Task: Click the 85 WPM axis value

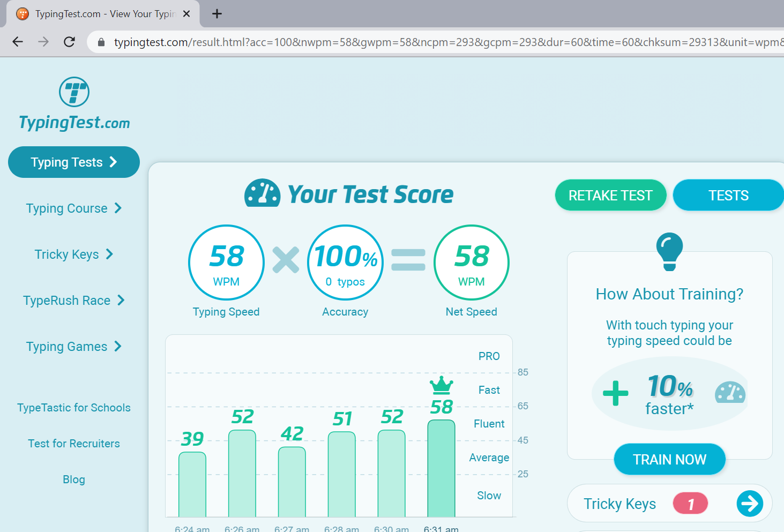Action: click(523, 372)
